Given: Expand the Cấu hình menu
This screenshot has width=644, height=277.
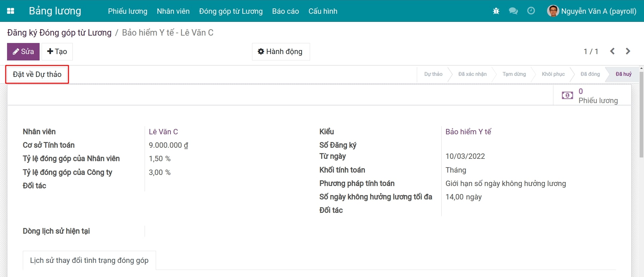Looking at the screenshot, I should 323,11.
